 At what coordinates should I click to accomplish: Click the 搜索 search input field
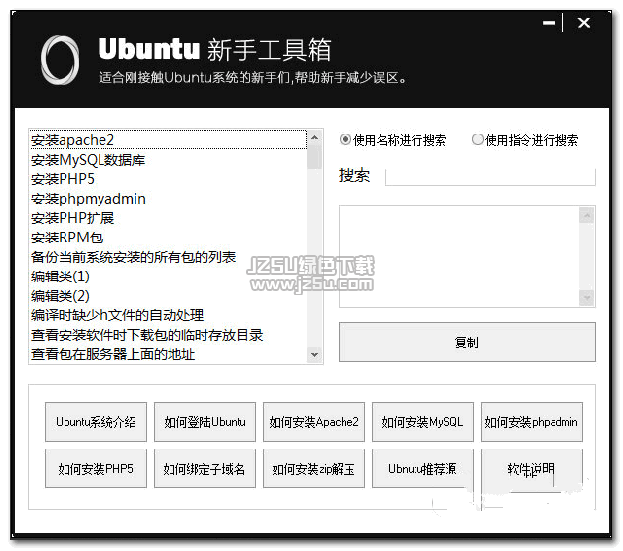coord(490,176)
